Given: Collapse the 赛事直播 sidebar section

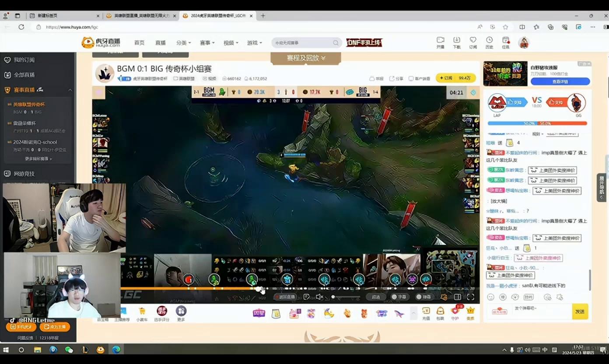Looking at the screenshot, I should (70, 90).
